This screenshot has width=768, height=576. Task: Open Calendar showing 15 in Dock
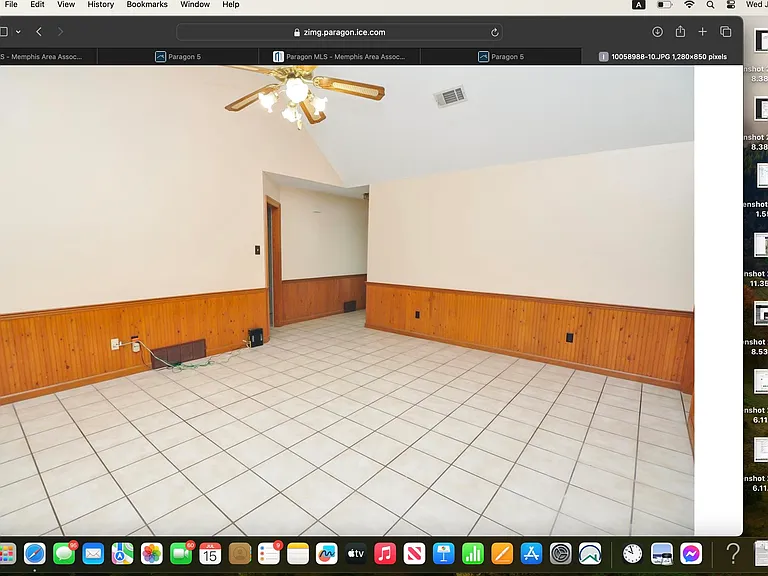pos(210,554)
